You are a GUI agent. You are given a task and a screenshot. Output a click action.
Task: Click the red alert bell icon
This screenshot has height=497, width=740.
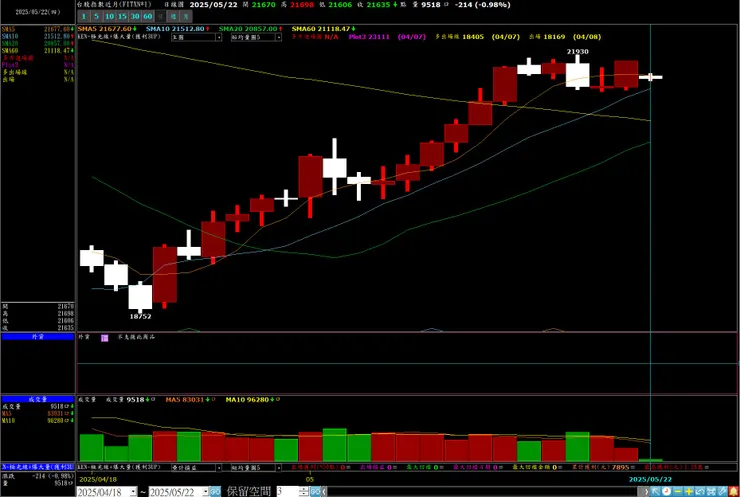734,491
